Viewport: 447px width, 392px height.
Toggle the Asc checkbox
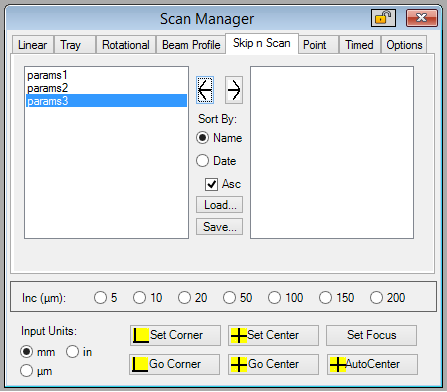pyautogui.click(x=223, y=184)
